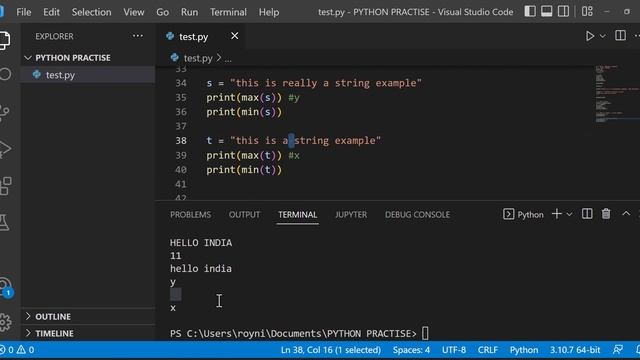Click the terminal prompt input area

pos(425,333)
